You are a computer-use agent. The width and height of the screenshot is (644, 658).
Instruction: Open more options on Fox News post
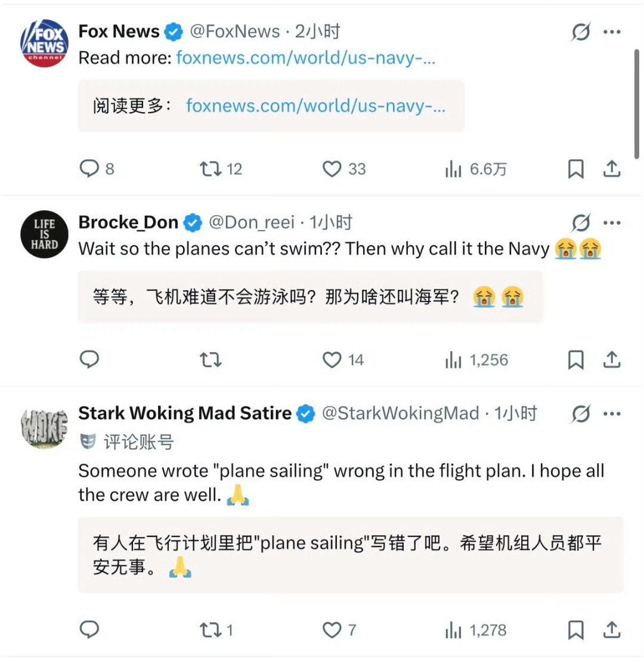pos(612,32)
